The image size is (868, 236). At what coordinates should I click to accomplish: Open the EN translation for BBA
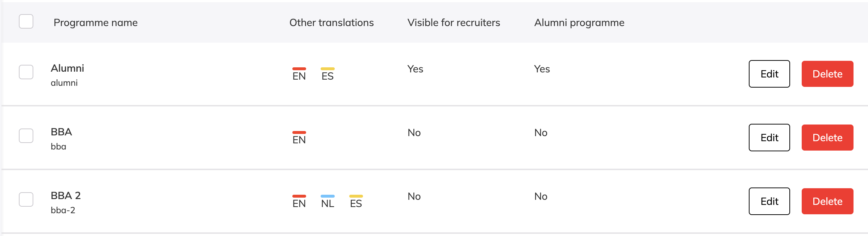299,138
